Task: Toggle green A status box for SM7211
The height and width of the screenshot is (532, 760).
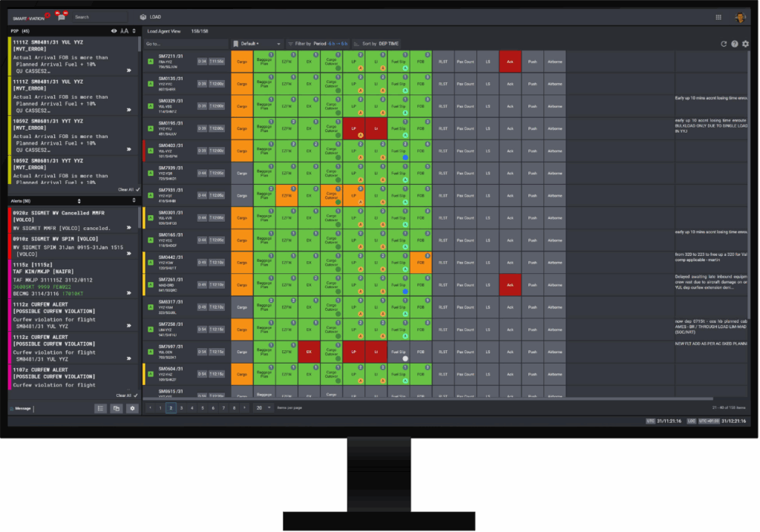Action: (151, 61)
